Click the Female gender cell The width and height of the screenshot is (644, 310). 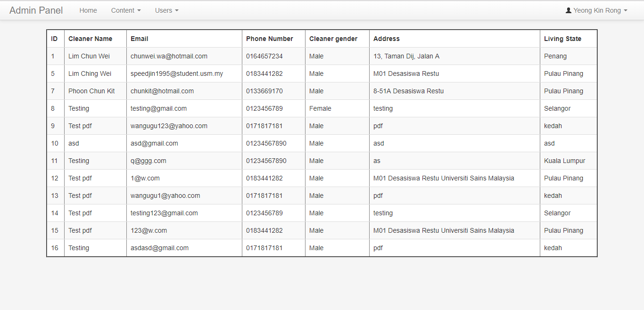pos(320,108)
